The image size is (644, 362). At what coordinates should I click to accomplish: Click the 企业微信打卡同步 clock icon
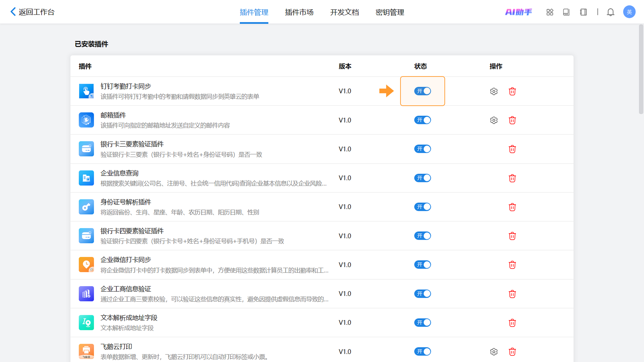(86, 265)
